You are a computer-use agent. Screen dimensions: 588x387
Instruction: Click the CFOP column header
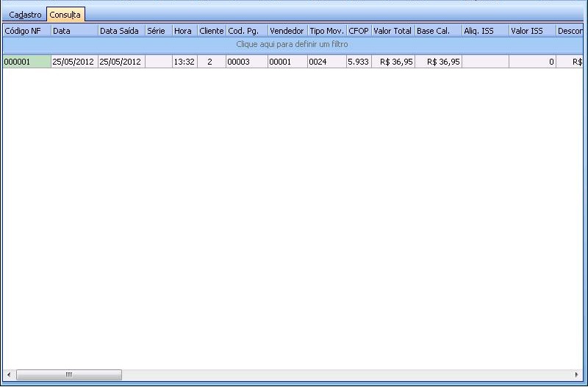point(358,31)
